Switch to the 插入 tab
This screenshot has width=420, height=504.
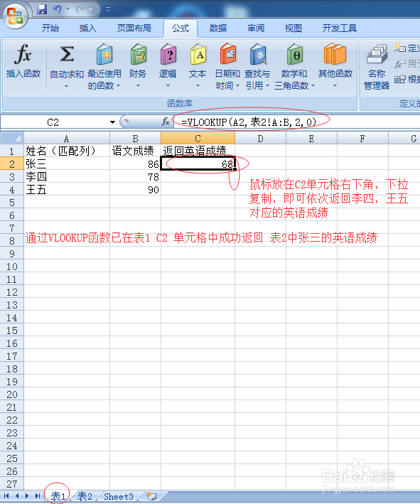pos(87,28)
